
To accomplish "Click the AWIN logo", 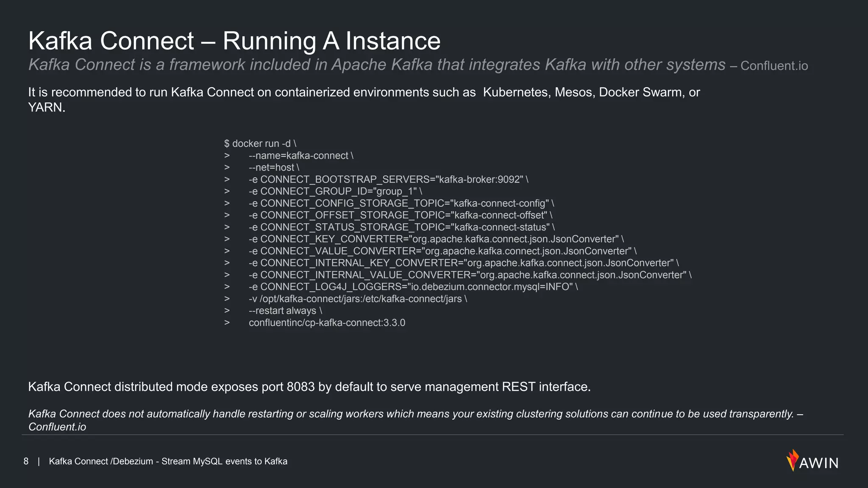I will tap(812, 460).
